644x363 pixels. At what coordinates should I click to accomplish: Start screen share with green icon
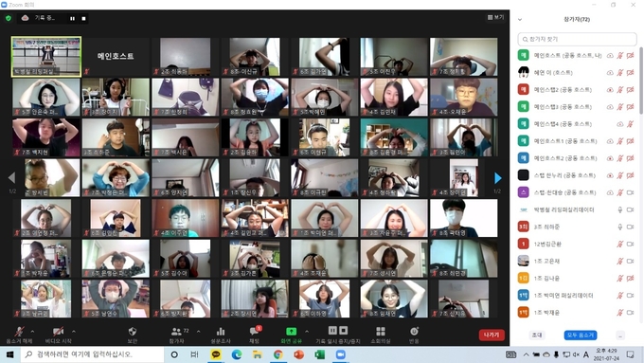click(291, 332)
